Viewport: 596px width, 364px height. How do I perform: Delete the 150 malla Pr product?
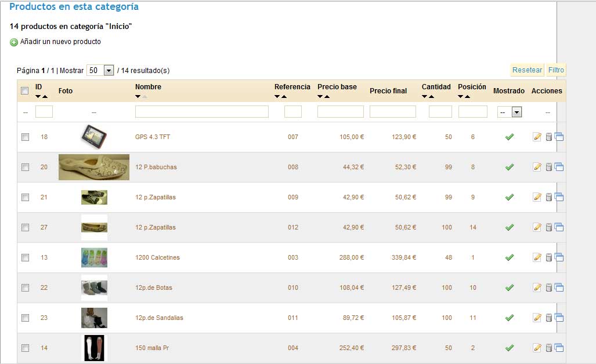pos(549,348)
